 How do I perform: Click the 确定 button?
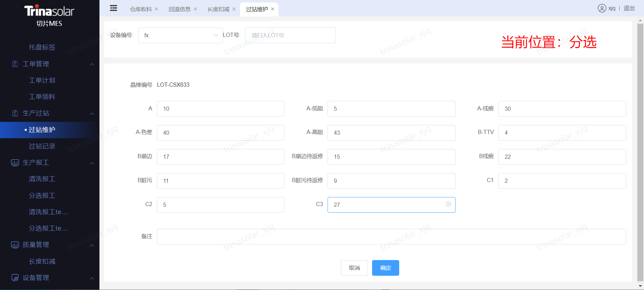[386, 268]
